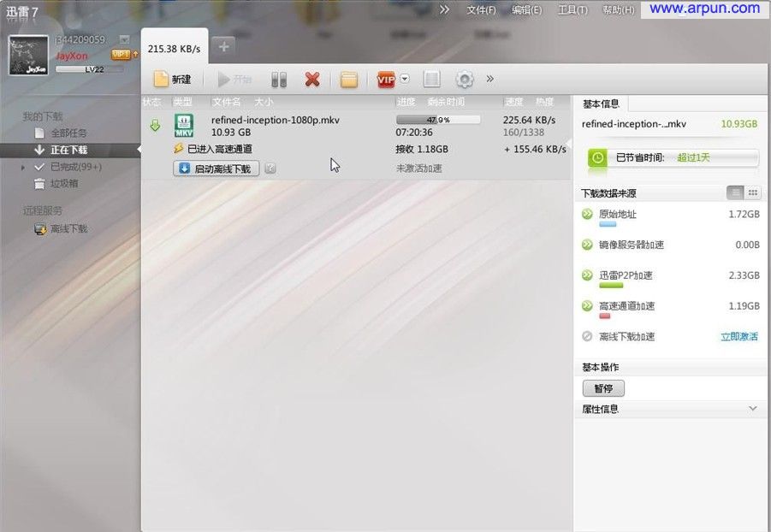Click 迅雷P2P加速 source status icon
Viewport: 771px width, 532px height.
point(587,275)
